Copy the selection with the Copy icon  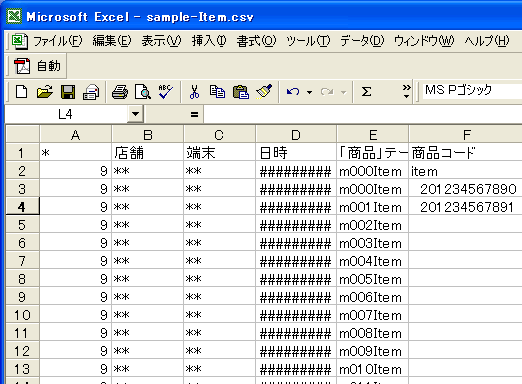click(x=217, y=92)
